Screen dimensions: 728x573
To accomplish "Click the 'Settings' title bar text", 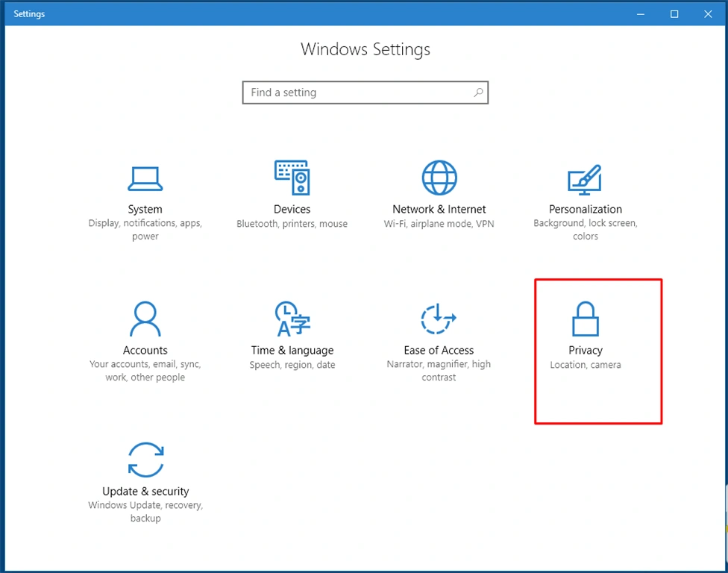I will 29,14.
